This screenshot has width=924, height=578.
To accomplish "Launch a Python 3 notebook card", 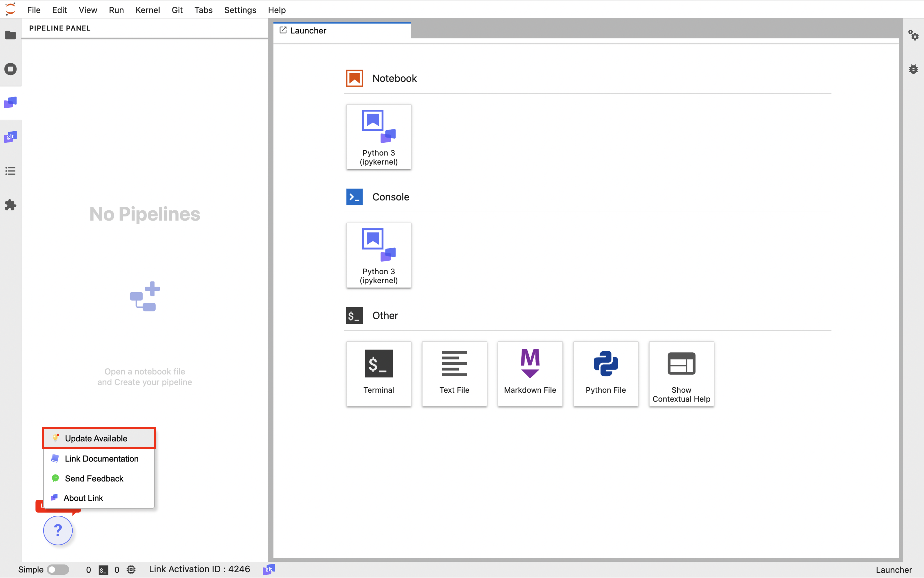I will coord(379,137).
